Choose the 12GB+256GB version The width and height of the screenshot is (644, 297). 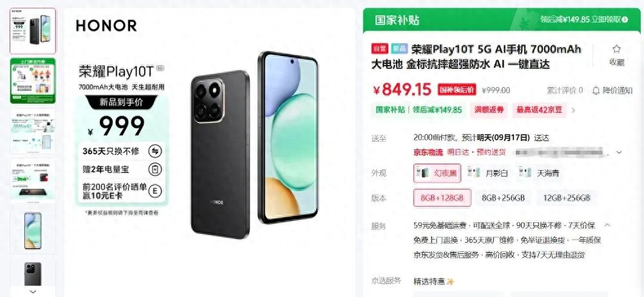[566, 198]
